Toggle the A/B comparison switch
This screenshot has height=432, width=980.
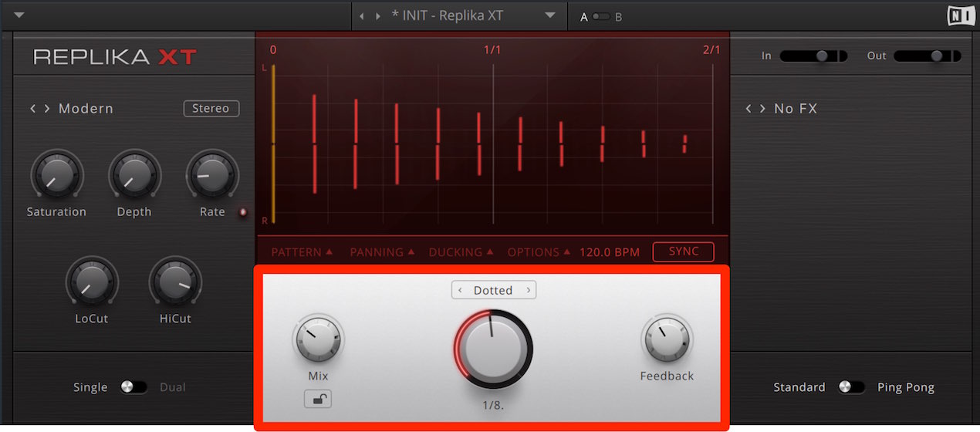600,16
